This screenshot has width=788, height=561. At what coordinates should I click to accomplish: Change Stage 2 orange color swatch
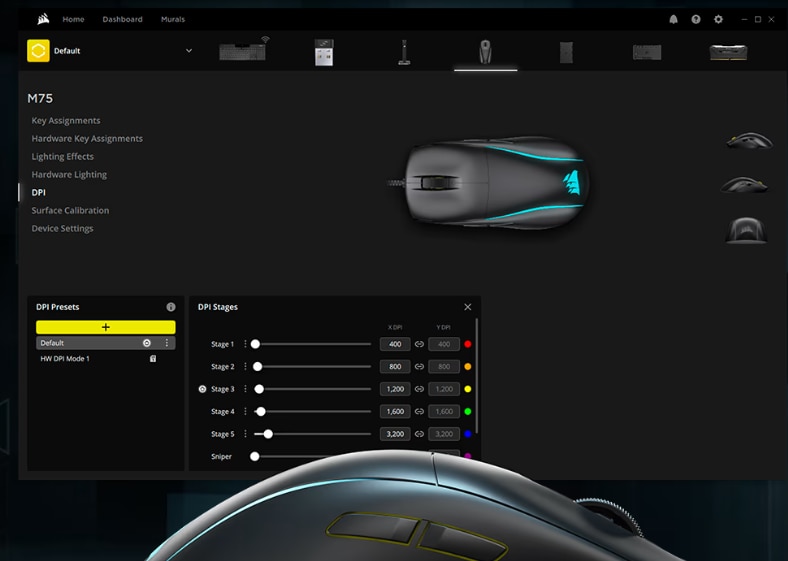tap(468, 366)
